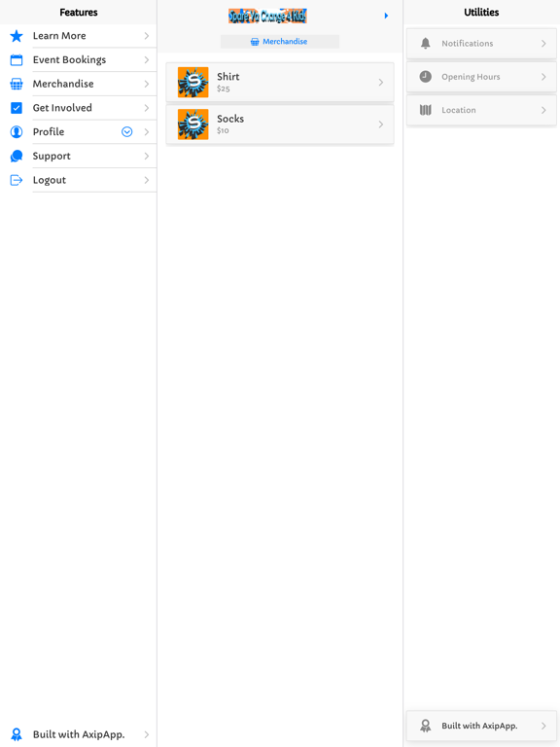
Task: Click the chevron on Utilities Built with AxipApp
Action: click(x=543, y=726)
